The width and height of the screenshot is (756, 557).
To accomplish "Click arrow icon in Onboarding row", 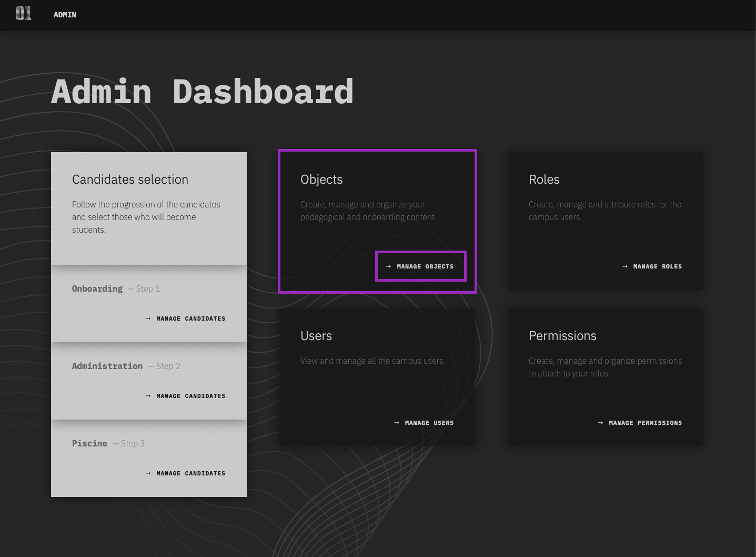I will point(148,319).
